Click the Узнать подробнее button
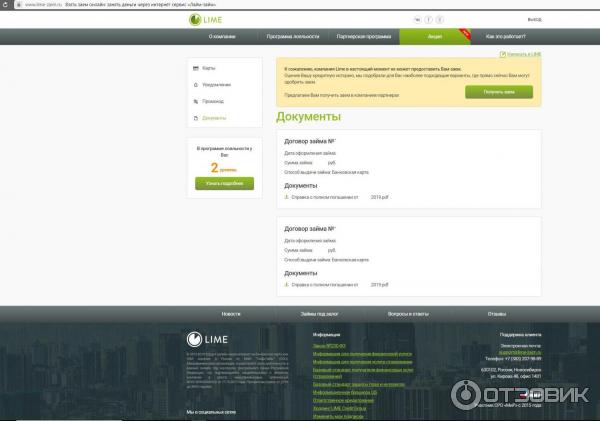600x421 pixels. 224,183
